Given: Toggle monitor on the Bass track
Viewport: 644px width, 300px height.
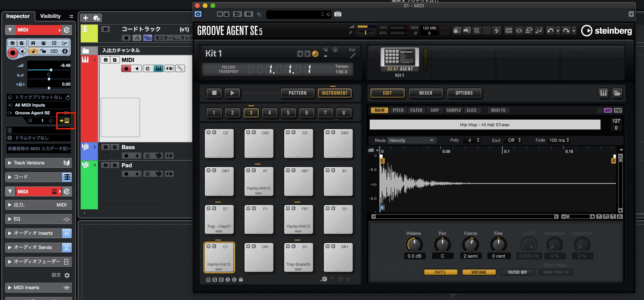Looking at the screenshot, I should tap(137, 156).
